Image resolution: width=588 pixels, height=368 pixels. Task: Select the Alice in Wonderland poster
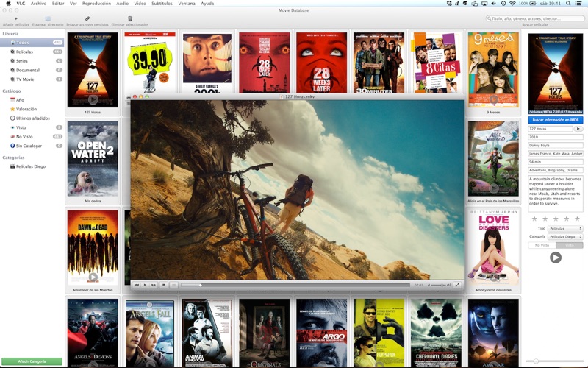[493, 158]
